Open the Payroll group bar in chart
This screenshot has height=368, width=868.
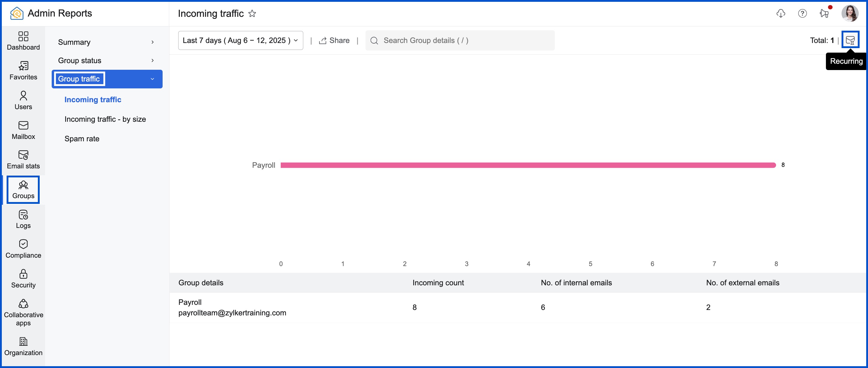[x=529, y=165]
